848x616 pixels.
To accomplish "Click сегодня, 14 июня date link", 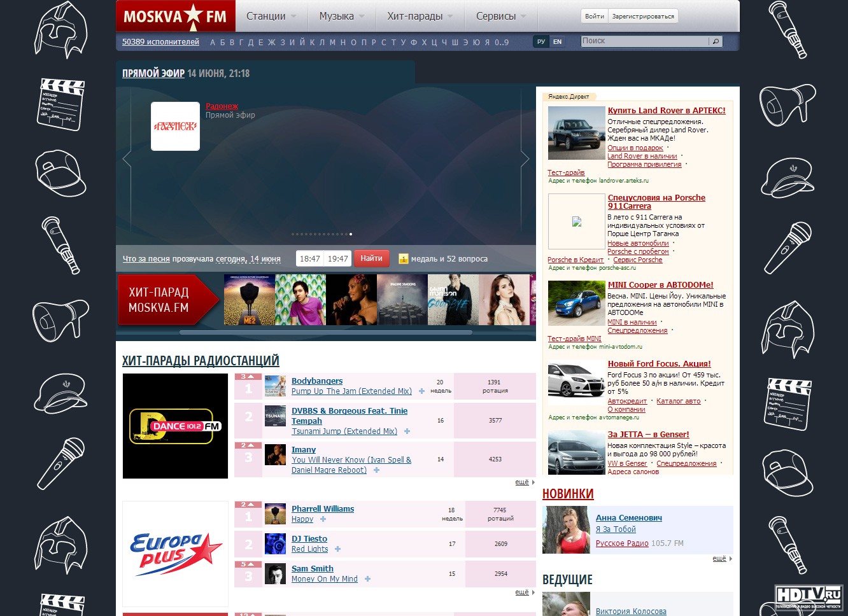I will point(248,259).
